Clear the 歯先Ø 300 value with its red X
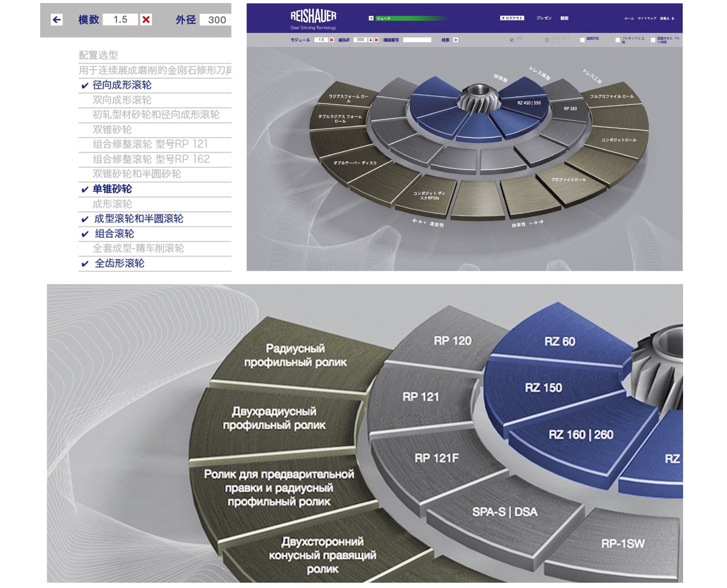This screenshot has width=727, height=588. (x=376, y=40)
